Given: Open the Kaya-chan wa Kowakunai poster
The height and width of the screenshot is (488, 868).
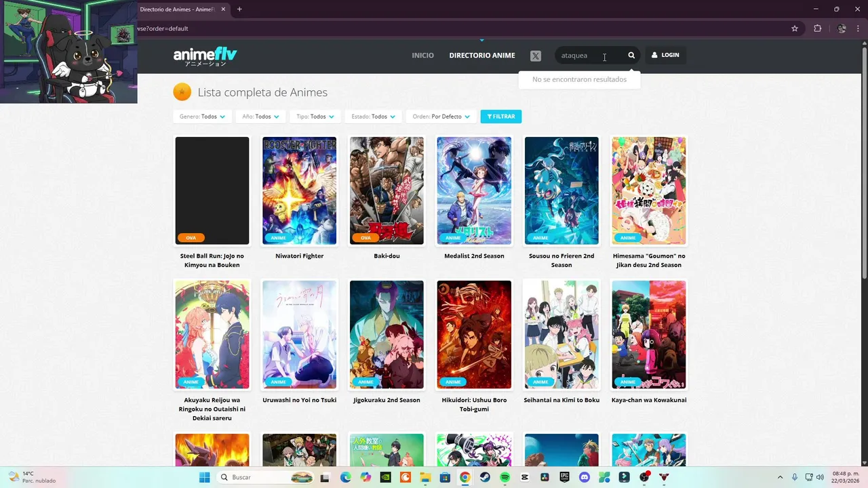Looking at the screenshot, I should pyautogui.click(x=649, y=335).
